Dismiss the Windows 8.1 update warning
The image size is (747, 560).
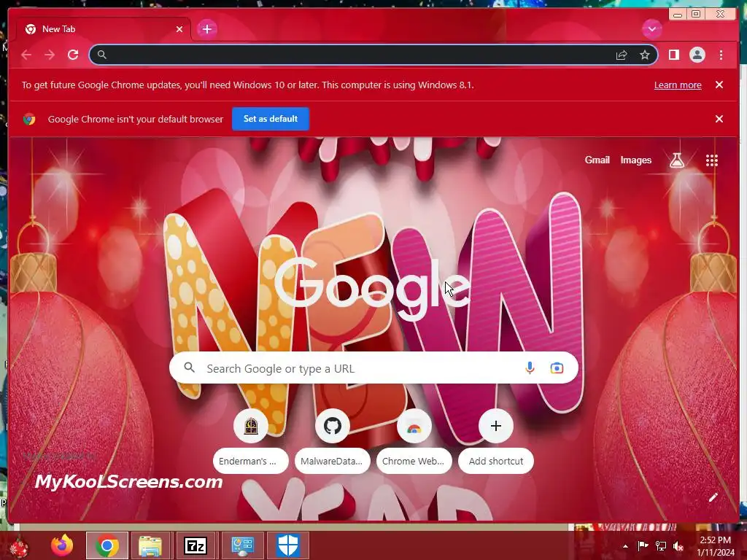click(x=719, y=85)
